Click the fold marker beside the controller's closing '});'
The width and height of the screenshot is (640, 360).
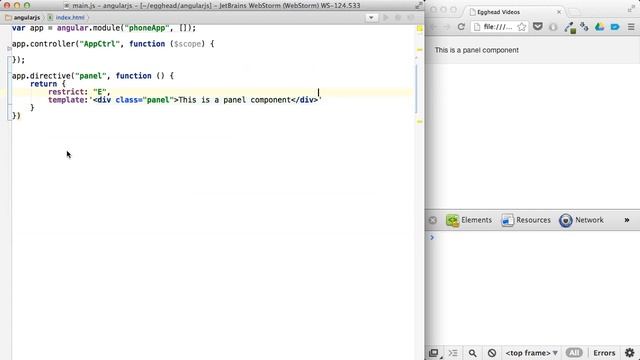tap(9, 60)
